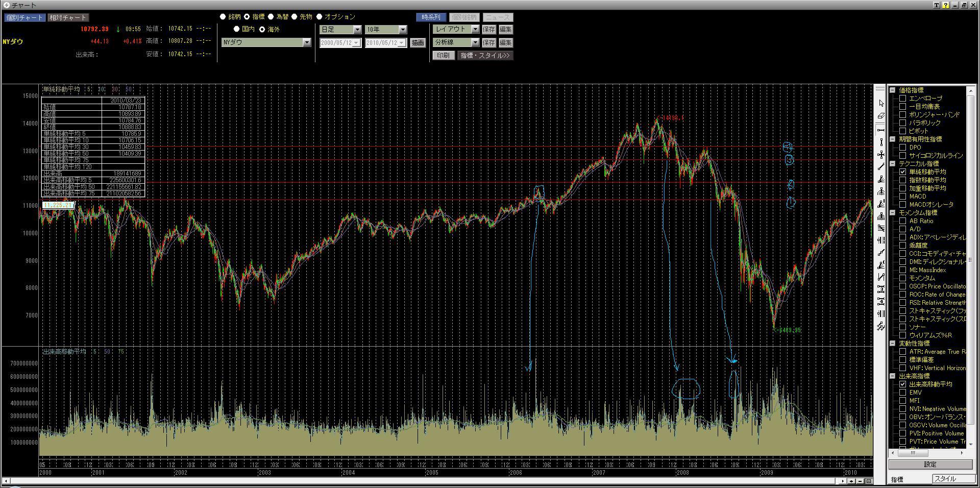Select the eraser tool in drawing toolbar

point(881,116)
